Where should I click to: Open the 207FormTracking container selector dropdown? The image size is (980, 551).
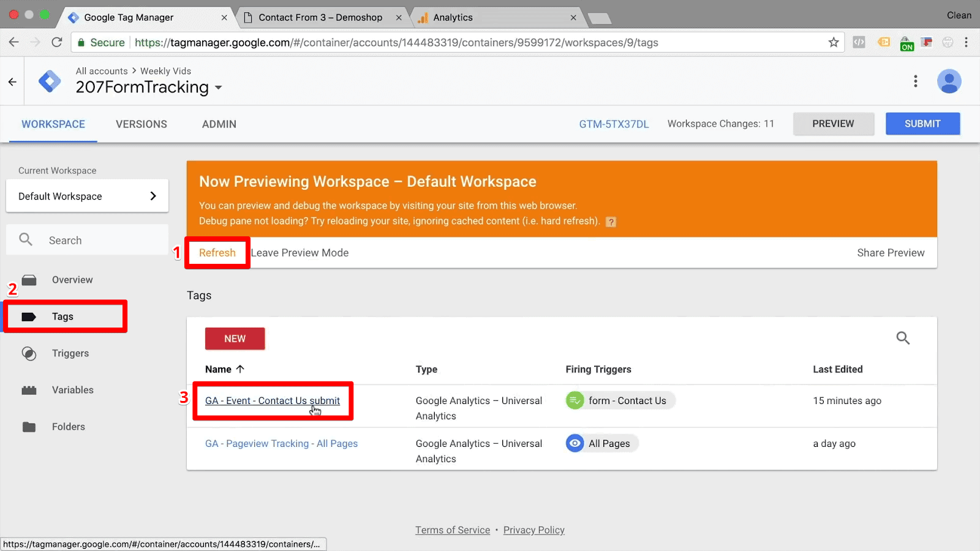(x=219, y=88)
